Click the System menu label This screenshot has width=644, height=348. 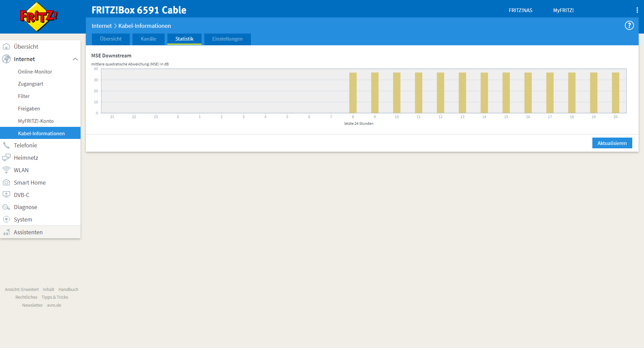[x=23, y=219]
